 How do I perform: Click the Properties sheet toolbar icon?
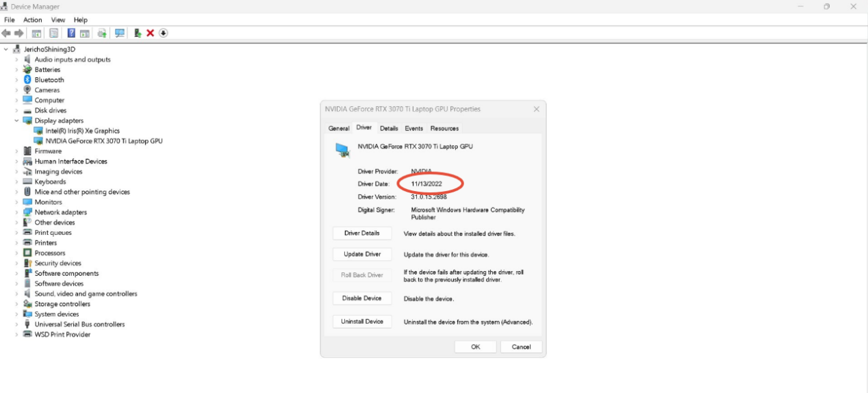(53, 33)
